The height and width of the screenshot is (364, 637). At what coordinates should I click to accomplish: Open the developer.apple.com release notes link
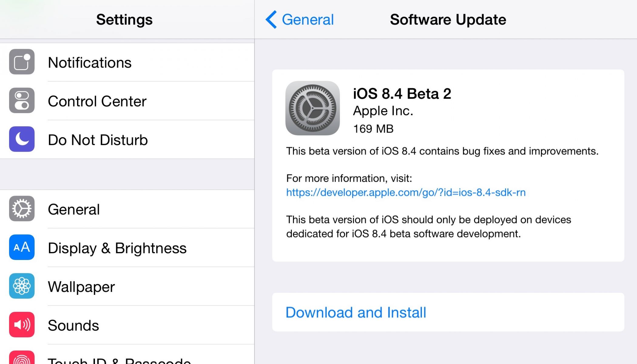406,192
